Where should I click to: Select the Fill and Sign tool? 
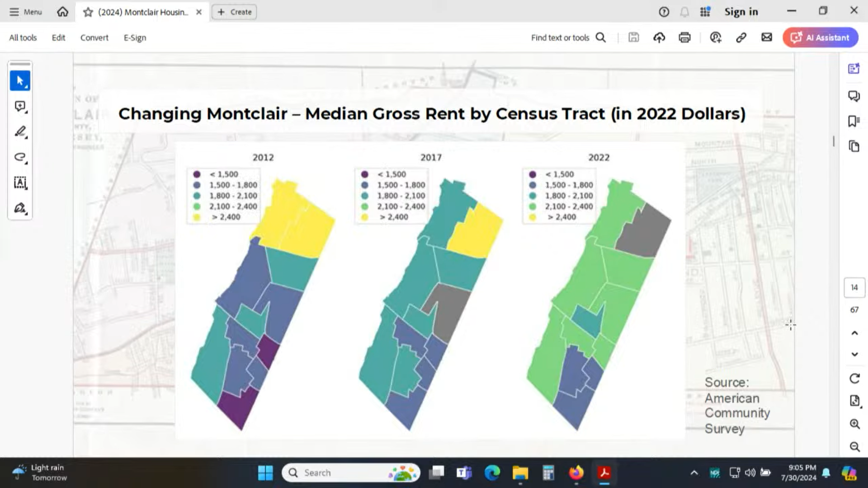[x=20, y=208]
